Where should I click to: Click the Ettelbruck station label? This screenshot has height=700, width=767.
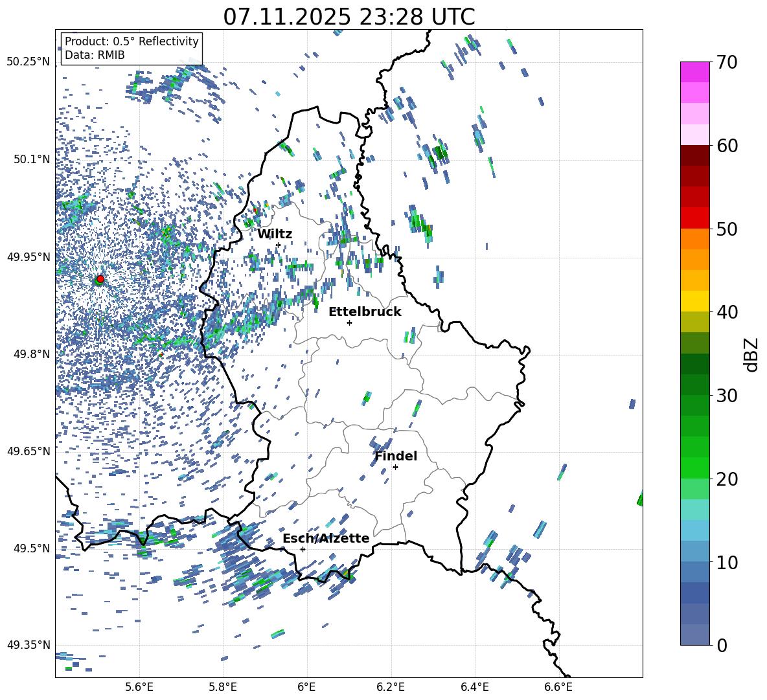point(365,311)
